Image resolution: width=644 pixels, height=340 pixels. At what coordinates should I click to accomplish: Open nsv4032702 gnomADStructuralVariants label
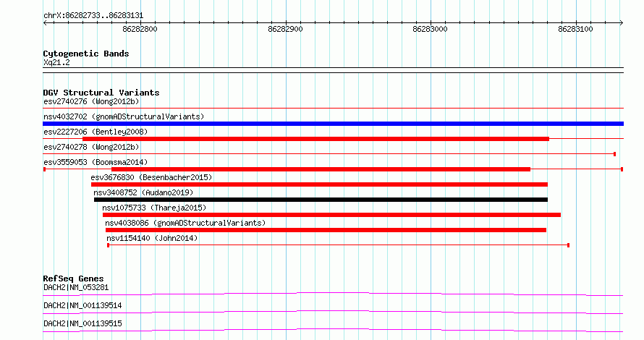pyautogui.click(x=124, y=116)
